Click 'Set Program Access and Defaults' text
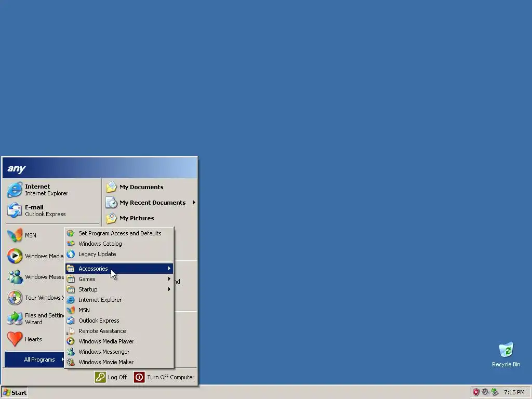This screenshot has width=532, height=399. [120, 233]
